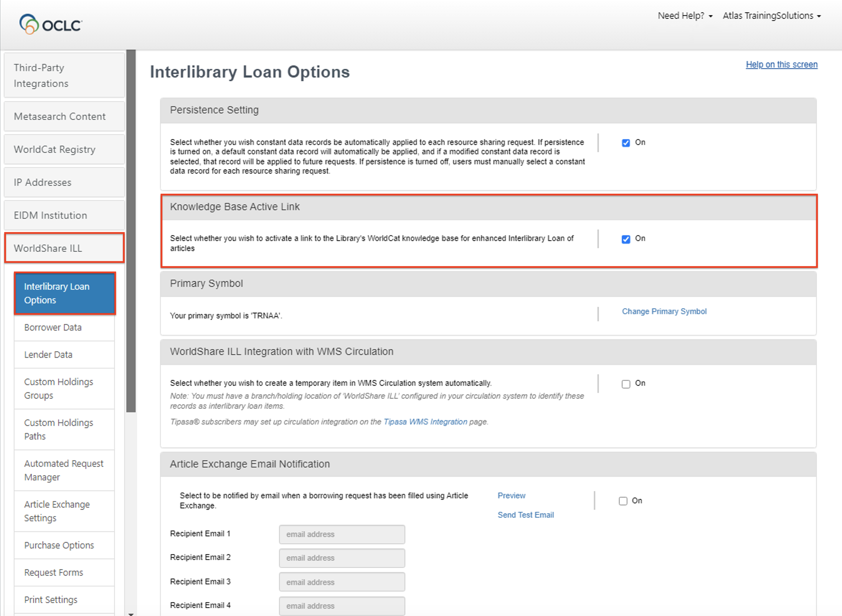Collapse the WorldShare ILL sidebar section
The width and height of the screenshot is (842, 616).
tap(64, 248)
